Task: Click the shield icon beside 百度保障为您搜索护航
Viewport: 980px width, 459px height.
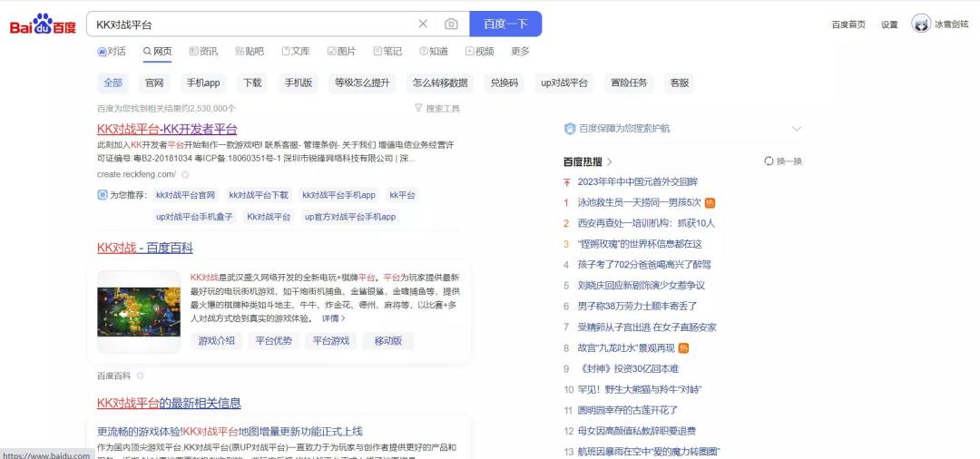Action: (x=569, y=129)
